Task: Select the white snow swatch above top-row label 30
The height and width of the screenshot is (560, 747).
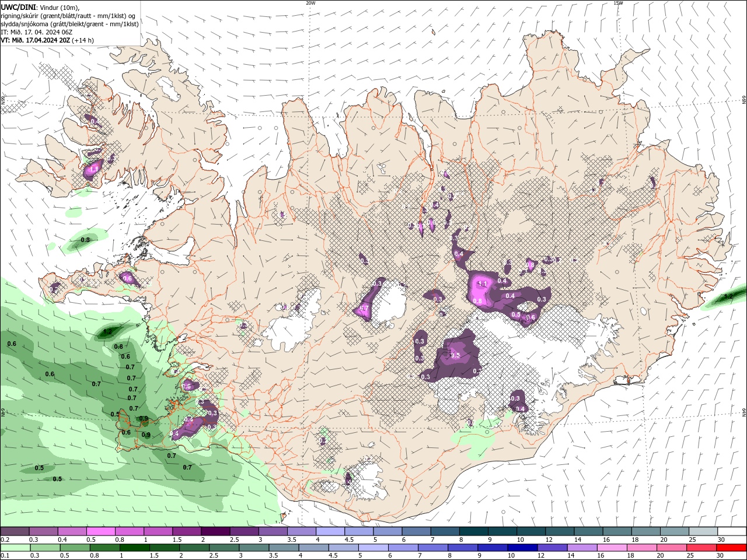Action: click(732, 531)
